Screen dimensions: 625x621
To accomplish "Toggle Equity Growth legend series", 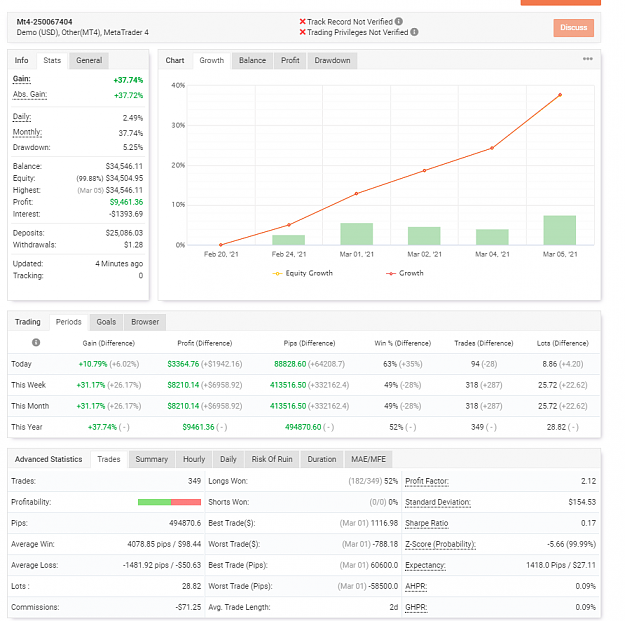I will pos(303,273).
